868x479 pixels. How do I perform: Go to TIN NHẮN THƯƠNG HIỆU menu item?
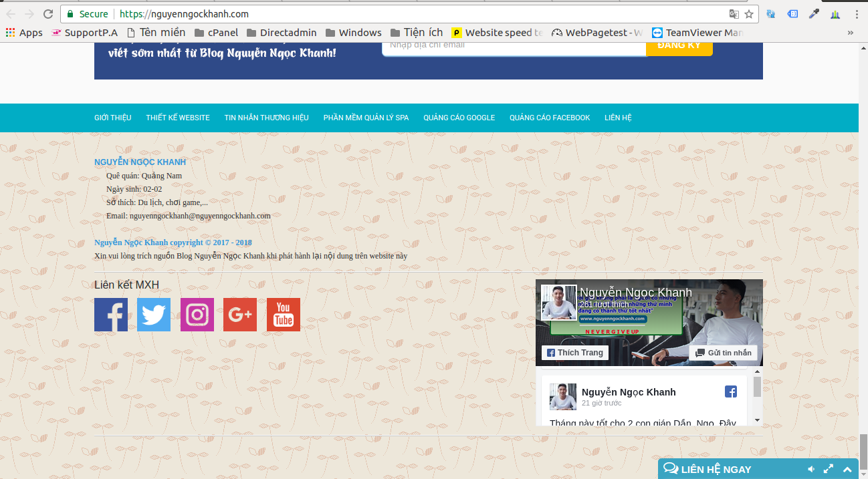coord(267,118)
